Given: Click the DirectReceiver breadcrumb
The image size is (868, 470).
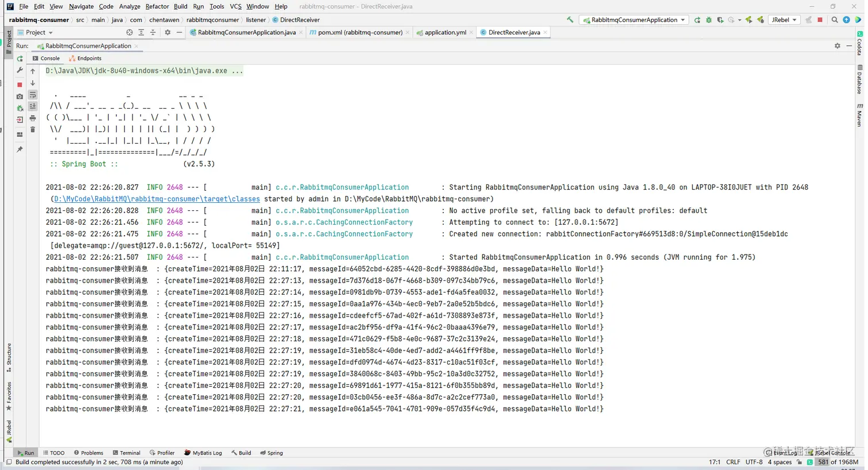Looking at the screenshot, I should 296,20.
